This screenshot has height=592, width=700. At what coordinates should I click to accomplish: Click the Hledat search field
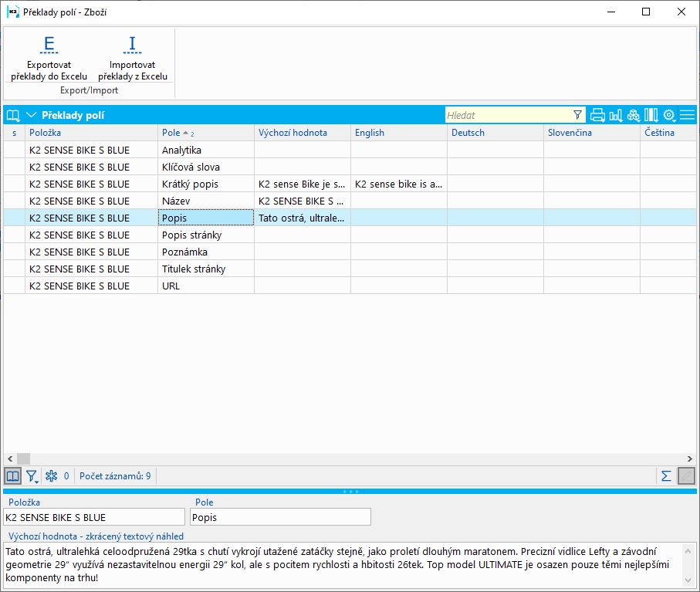[x=508, y=115]
